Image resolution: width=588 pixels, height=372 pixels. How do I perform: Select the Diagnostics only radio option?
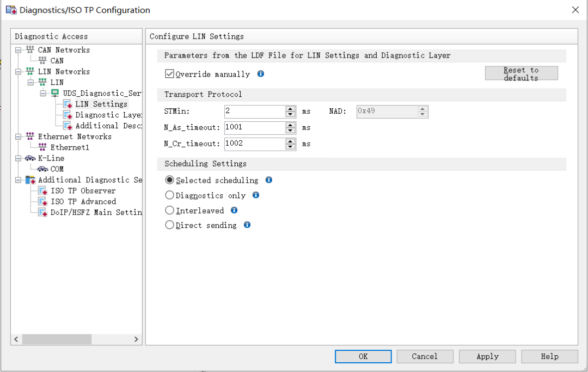point(170,195)
